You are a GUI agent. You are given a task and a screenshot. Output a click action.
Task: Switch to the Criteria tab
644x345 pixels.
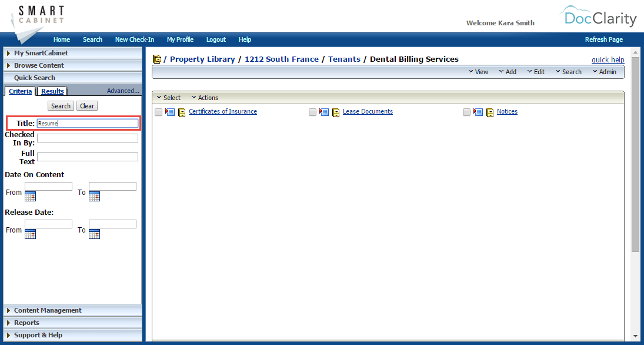(x=20, y=91)
